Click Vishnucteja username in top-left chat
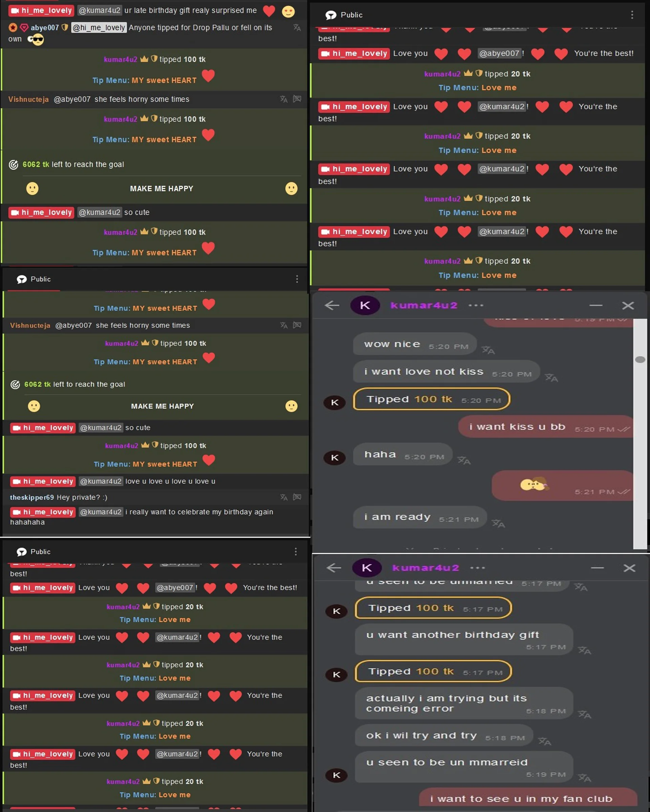The height and width of the screenshot is (812, 650). 29,99
